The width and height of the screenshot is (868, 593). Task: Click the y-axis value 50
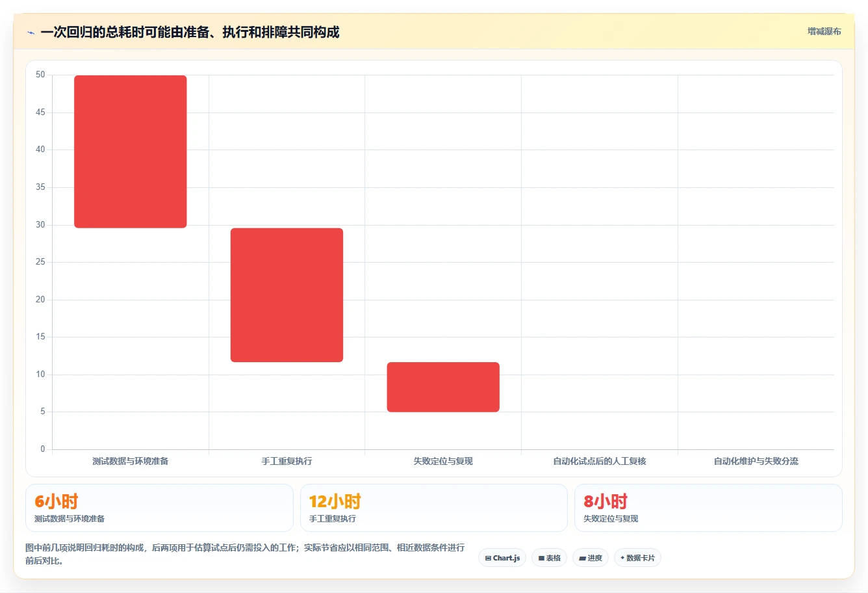tap(40, 75)
